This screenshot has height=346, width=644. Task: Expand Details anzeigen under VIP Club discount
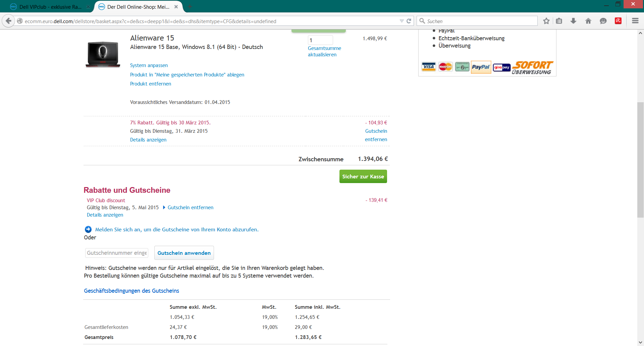click(105, 215)
